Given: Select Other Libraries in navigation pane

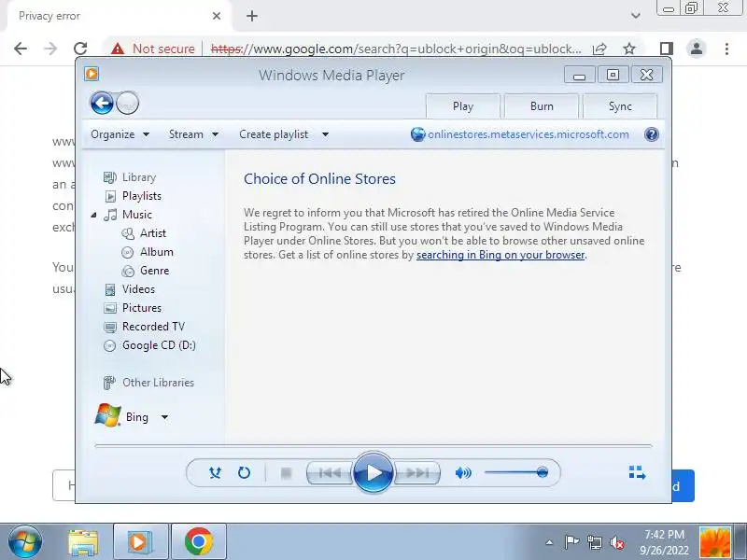Looking at the screenshot, I should [148, 383].
